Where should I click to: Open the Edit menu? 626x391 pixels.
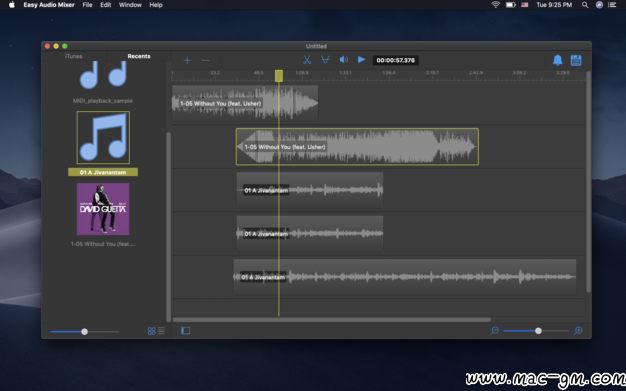(105, 5)
